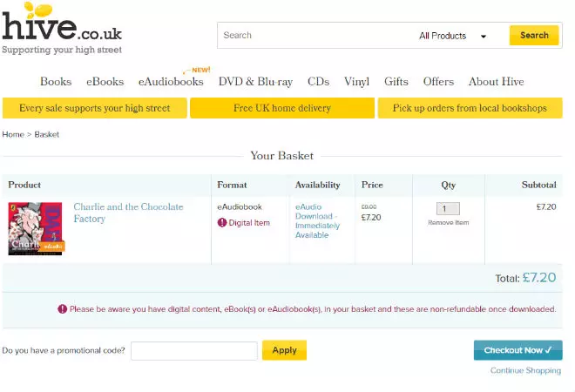Click the Availability column header
The height and width of the screenshot is (392, 575).
(318, 185)
